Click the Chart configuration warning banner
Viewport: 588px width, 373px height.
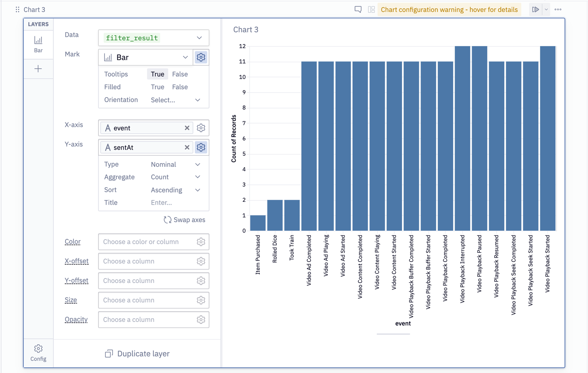click(449, 10)
